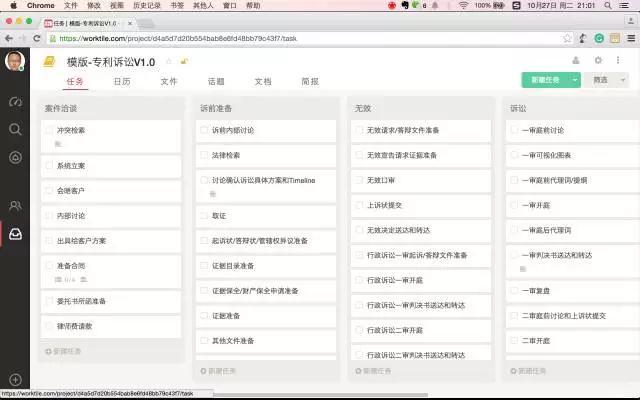
Task: Click the 筛选 filter button
Action: coord(600,80)
